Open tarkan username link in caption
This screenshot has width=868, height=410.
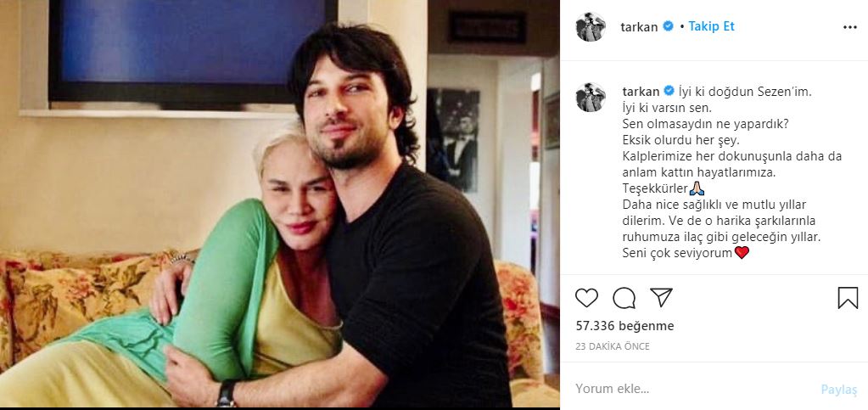(640, 92)
